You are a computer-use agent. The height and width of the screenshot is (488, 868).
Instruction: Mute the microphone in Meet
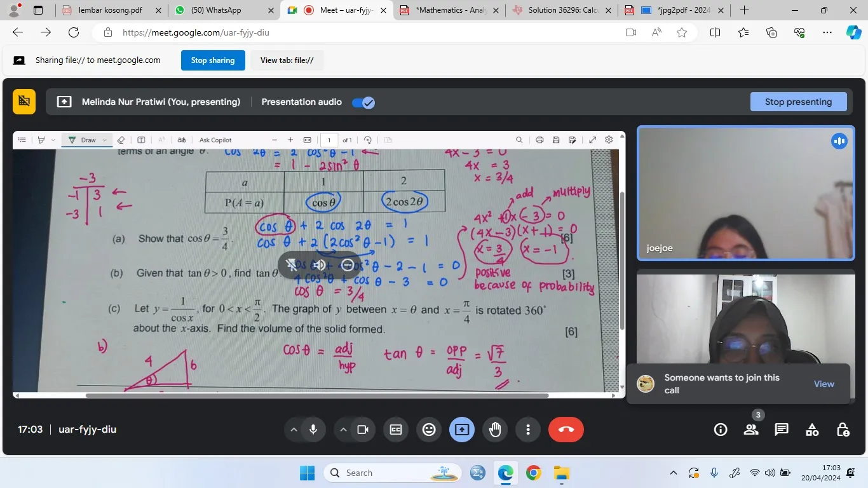pos(313,430)
